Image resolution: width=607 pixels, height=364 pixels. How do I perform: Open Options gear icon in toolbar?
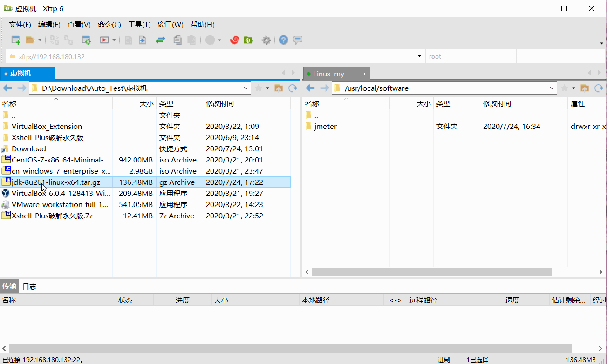coord(266,40)
